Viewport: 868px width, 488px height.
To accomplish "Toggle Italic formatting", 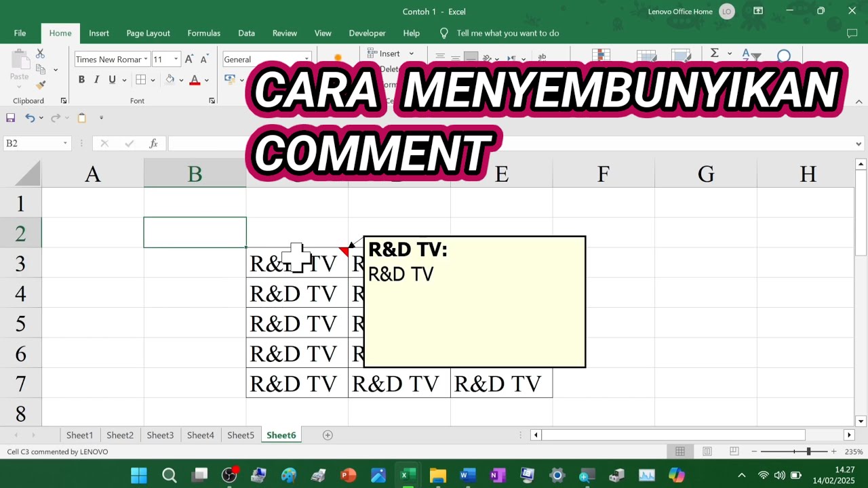I will [x=96, y=79].
